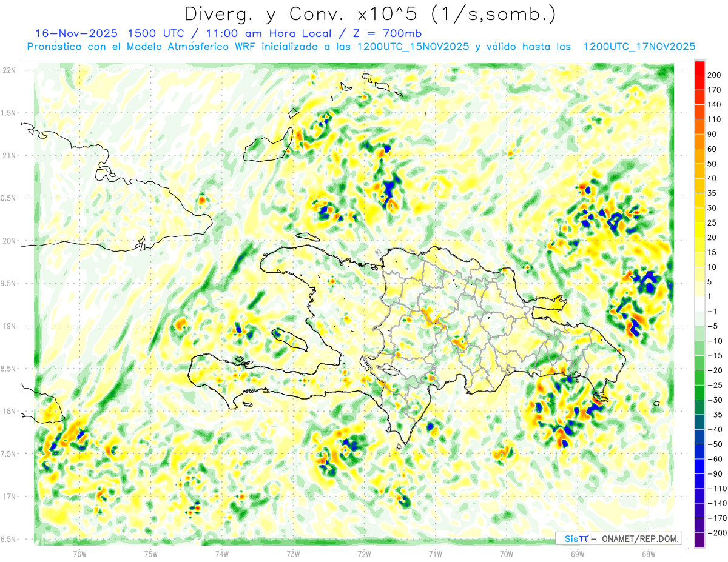This screenshot has width=728, height=562.
Task: Click the positive '90' colorbar value
Action: click(712, 134)
